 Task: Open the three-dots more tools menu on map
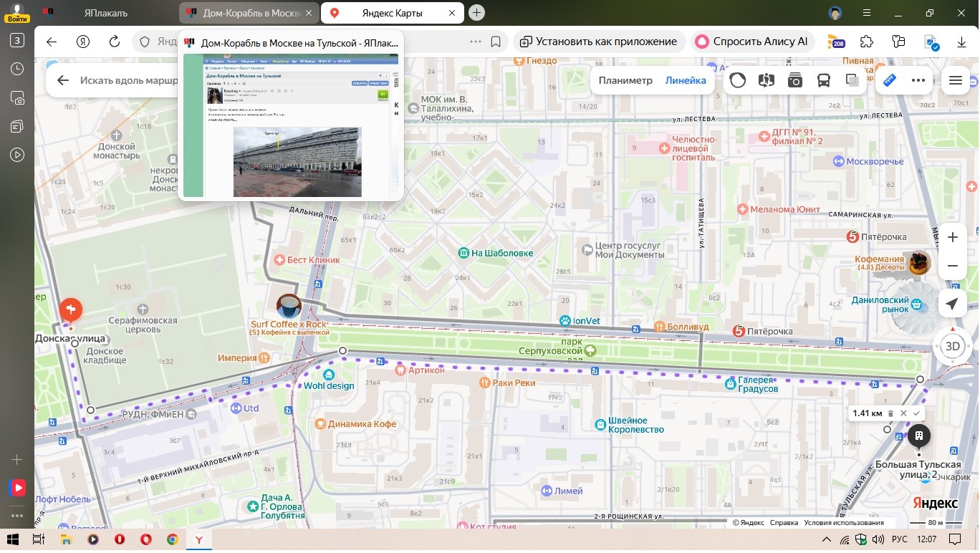tap(918, 80)
